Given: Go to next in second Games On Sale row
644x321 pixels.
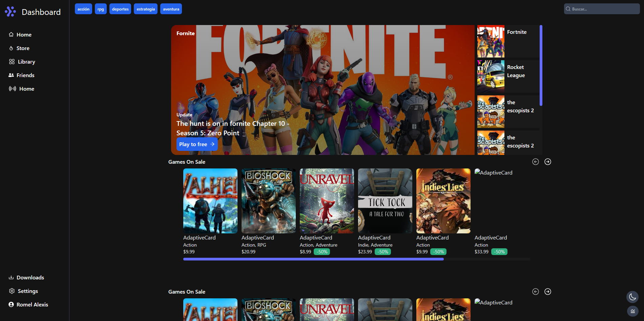Looking at the screenshot, I should click(x=548, y=292).
